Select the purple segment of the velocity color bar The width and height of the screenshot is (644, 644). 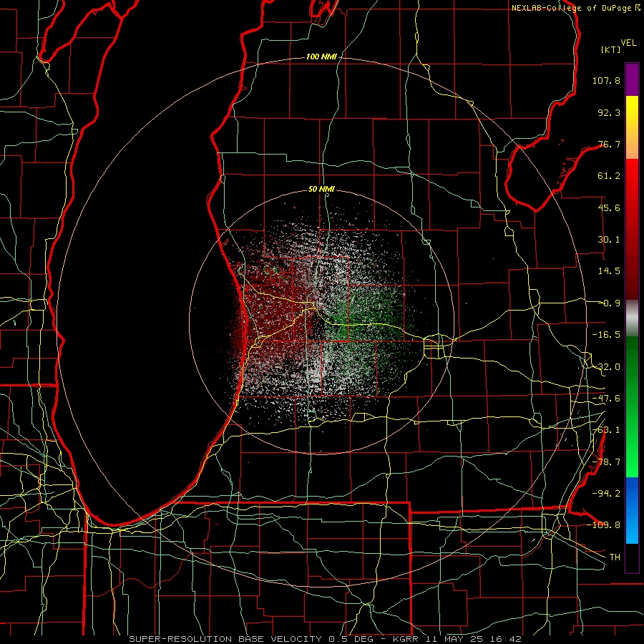[632, 79]
